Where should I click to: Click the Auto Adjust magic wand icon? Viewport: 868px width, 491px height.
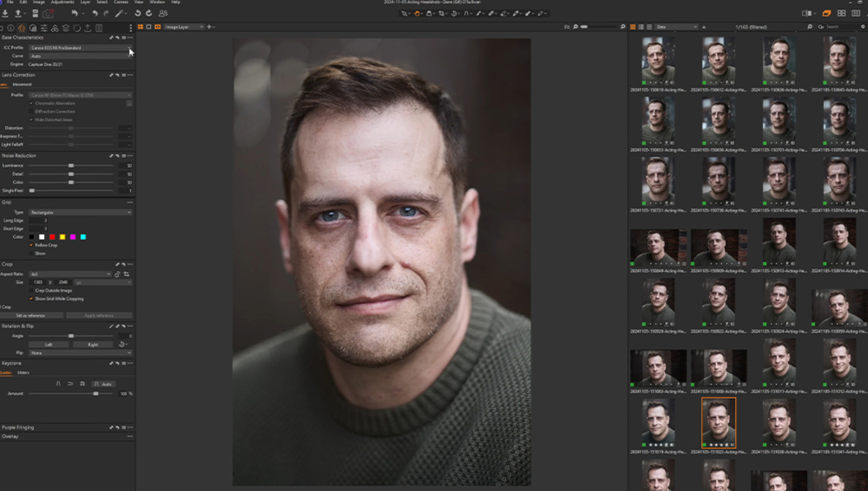tap(119, 13)
